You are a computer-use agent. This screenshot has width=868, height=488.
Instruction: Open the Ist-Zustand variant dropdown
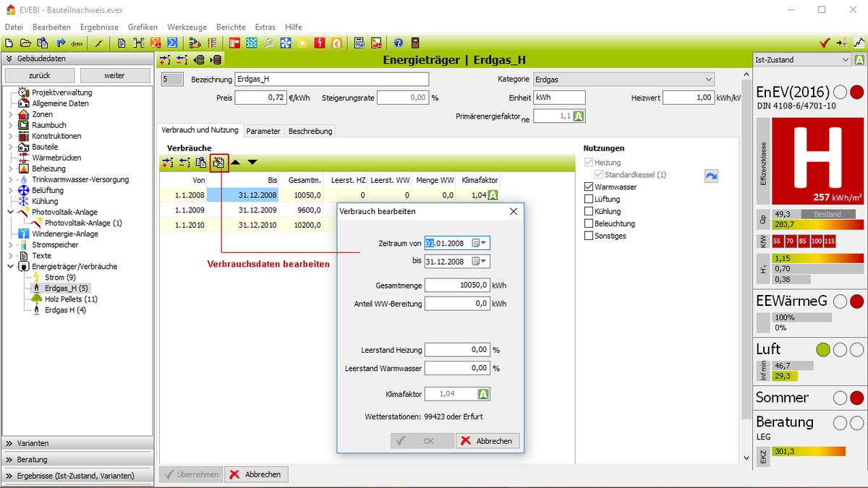point(801,60)
